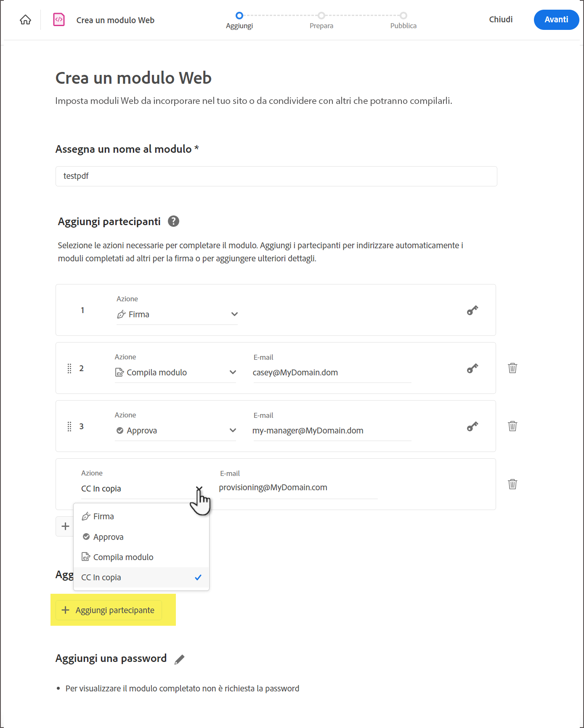Delete the my-manager participant row
584x728 pixels.
[512, 426]
